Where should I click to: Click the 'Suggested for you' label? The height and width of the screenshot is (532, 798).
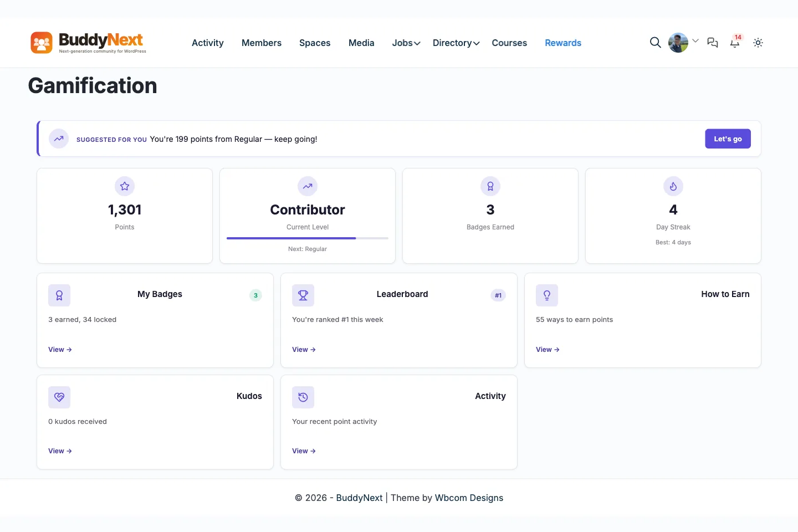(111, 140)
